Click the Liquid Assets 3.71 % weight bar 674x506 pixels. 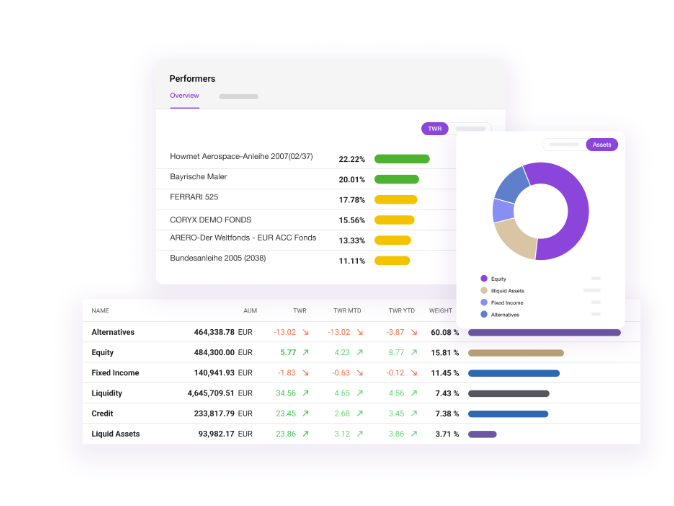(482, 434)
